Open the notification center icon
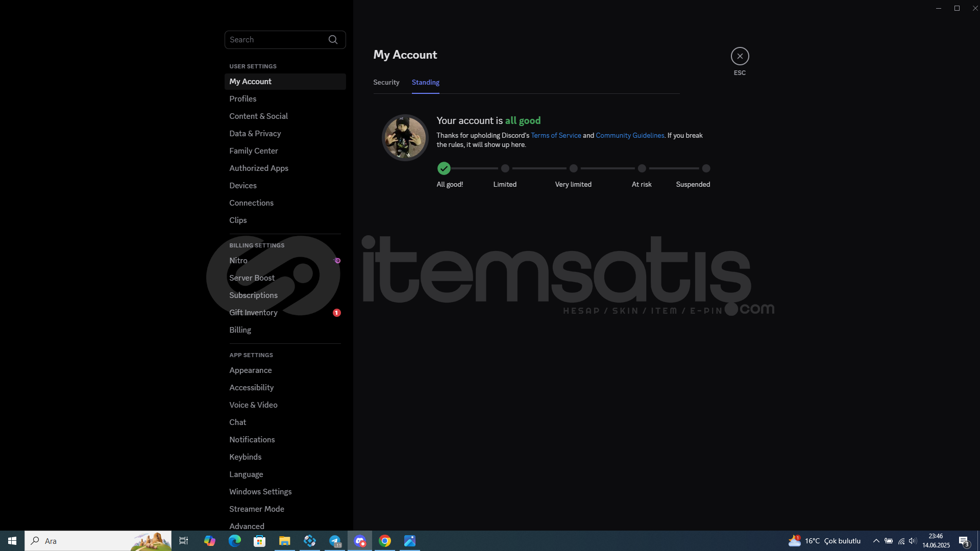Screen dimensions: 980x551 click(x=964, y=541)
